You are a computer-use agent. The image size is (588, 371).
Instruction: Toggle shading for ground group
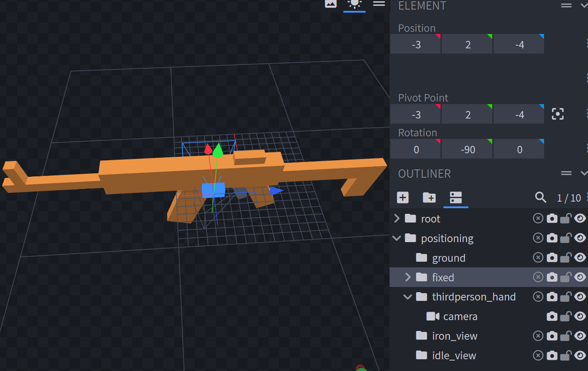click(x=552, y=257)
